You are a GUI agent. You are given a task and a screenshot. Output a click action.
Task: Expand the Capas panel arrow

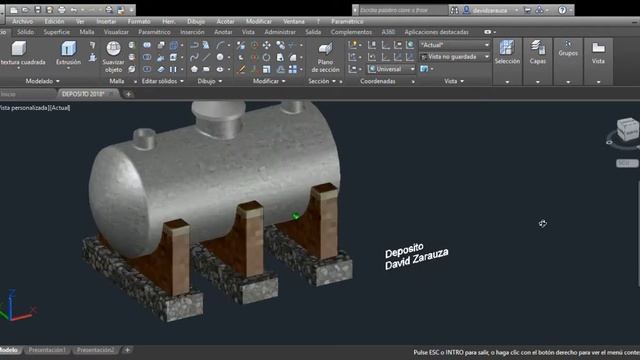538,82
